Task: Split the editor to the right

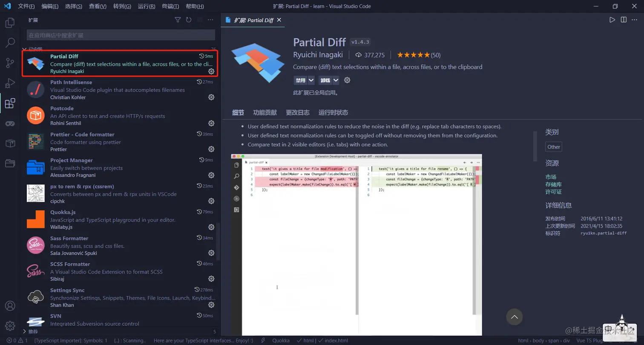Action: point(624,20)
